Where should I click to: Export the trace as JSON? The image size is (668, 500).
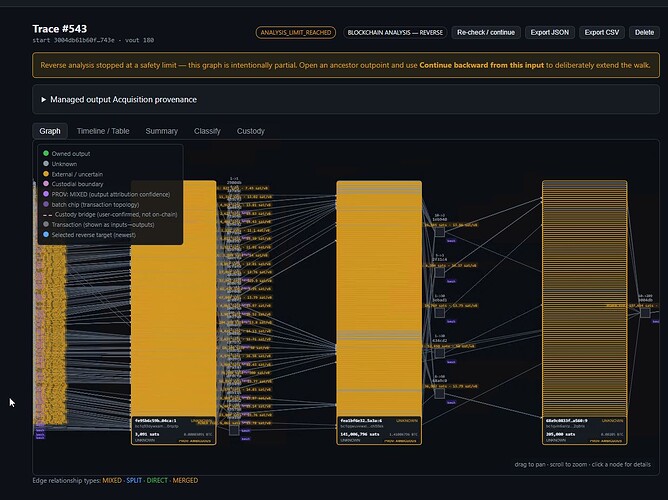coord(550,32)
